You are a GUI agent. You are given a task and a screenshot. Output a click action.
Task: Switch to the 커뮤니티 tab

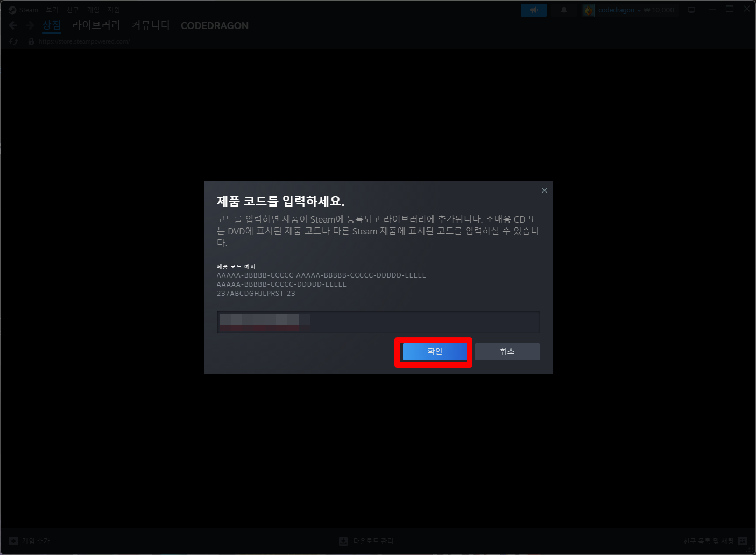[151, 25]
